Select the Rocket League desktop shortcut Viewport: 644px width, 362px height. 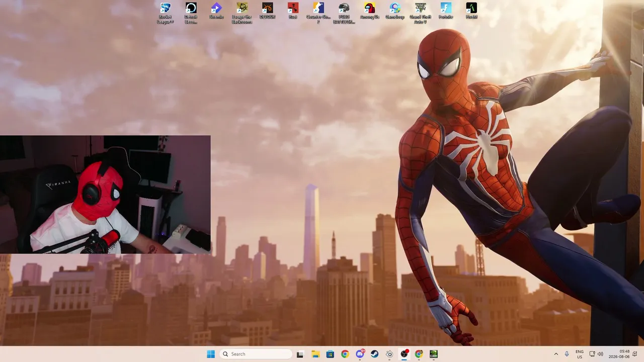point(165,13)
